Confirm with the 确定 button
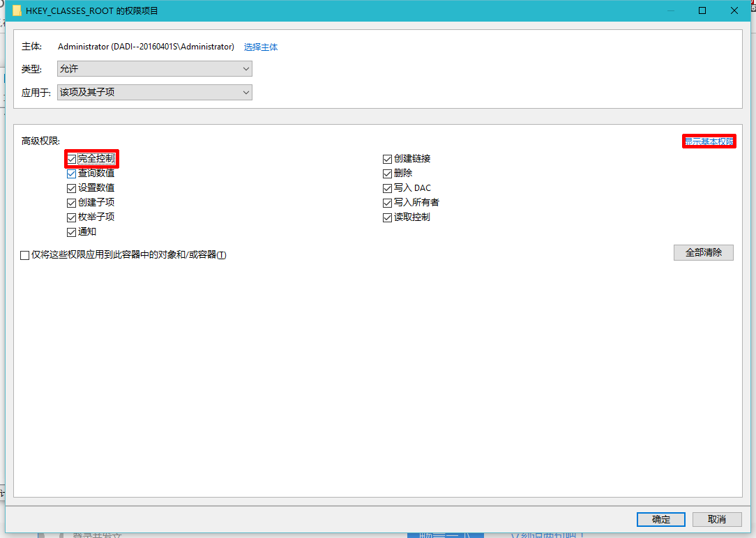Image resolution: width=756 pixels, height=538 pixels. tap(660, 519)
